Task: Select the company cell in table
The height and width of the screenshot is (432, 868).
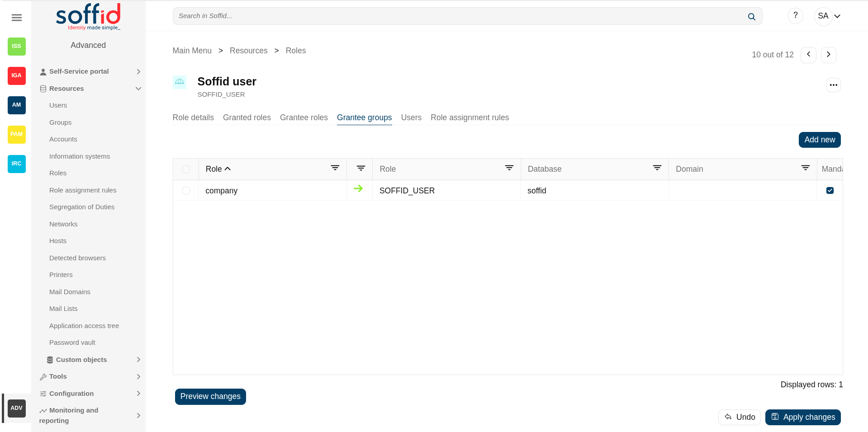Action: pos(272,191)
